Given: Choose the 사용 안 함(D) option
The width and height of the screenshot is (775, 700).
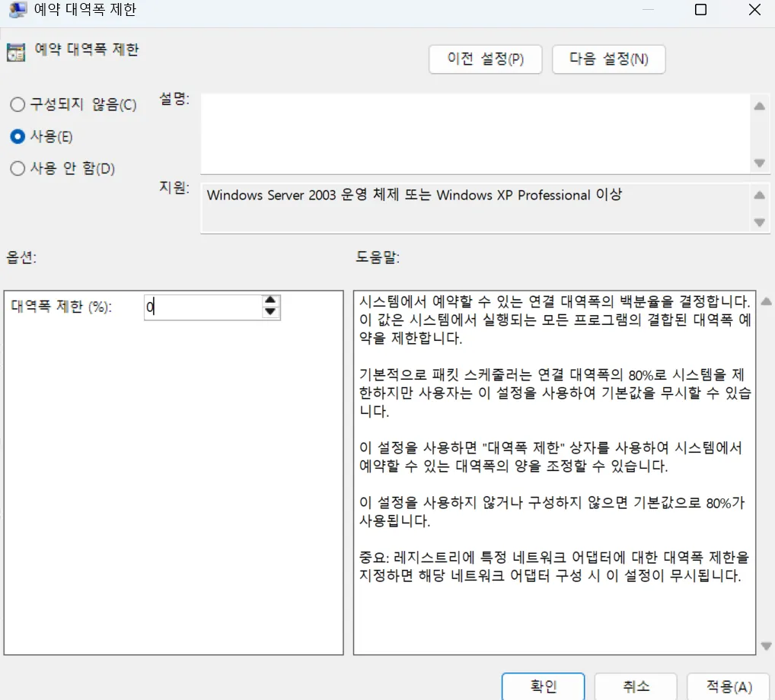Looking at the screenshot, I should coord(17,168).
